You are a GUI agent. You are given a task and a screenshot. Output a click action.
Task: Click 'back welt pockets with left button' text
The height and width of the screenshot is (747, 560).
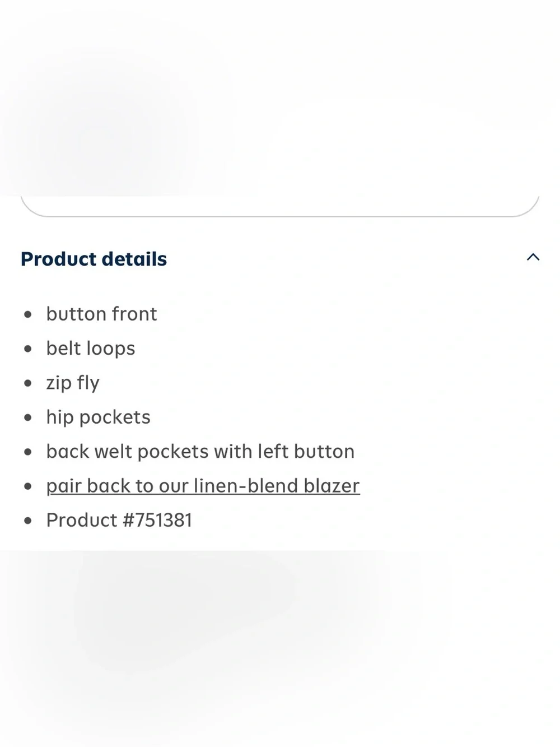click(200, 452)
